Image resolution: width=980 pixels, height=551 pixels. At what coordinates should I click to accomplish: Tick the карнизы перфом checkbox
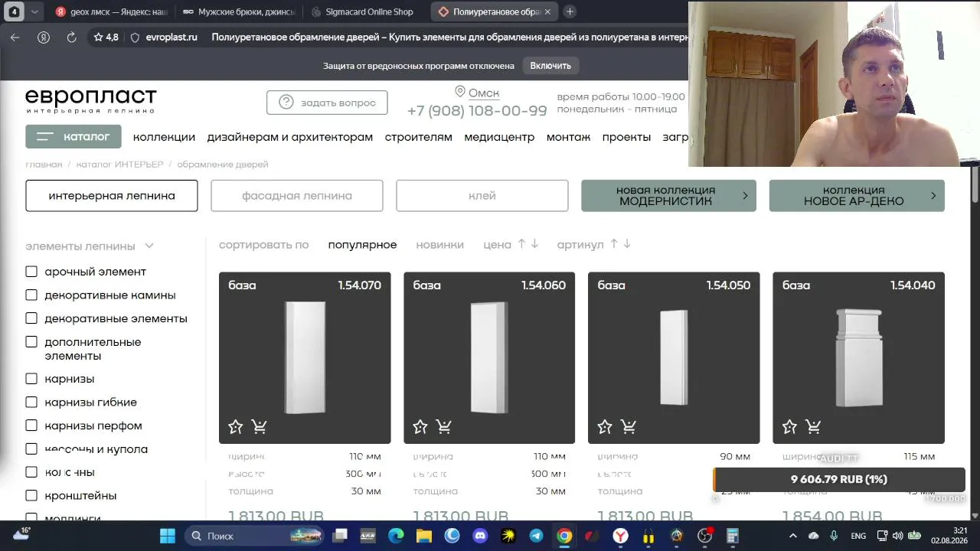point(31,425)
